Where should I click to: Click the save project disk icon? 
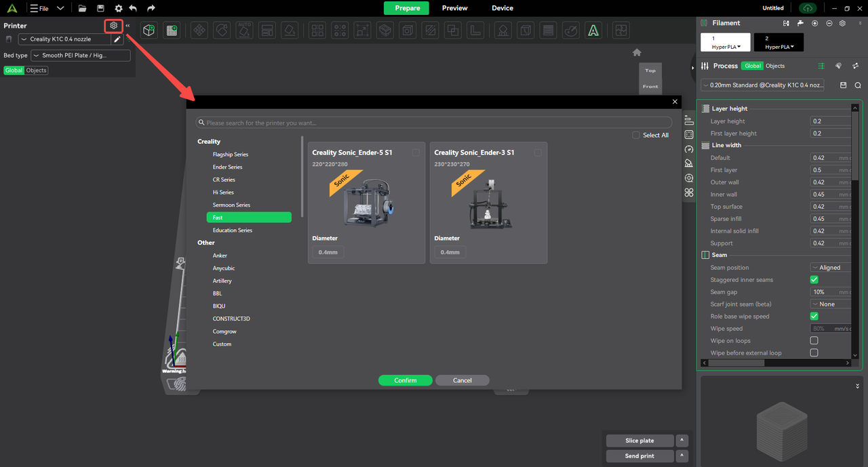tap(100, 8)
